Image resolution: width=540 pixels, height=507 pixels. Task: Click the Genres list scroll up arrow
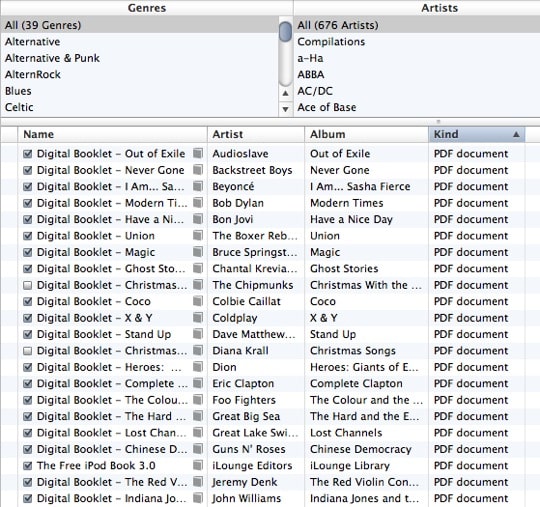click(285, 93)
